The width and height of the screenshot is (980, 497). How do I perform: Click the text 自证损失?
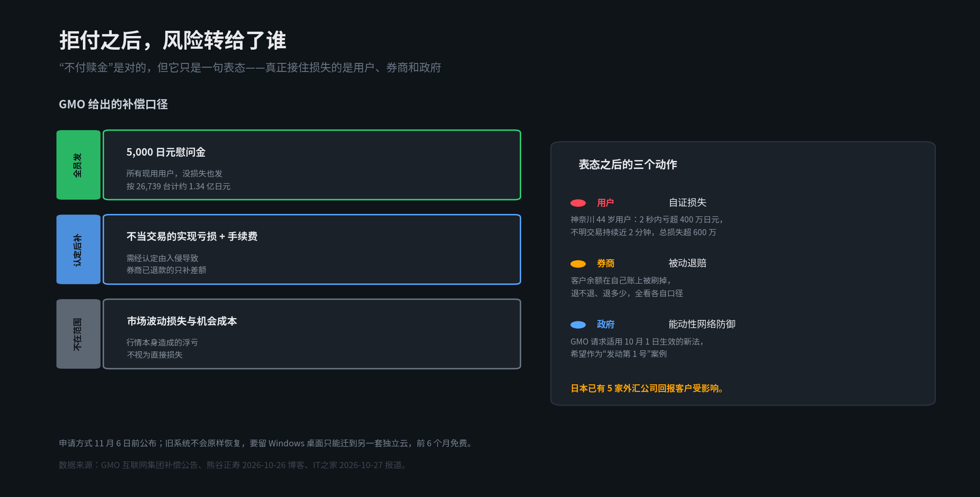687,203
